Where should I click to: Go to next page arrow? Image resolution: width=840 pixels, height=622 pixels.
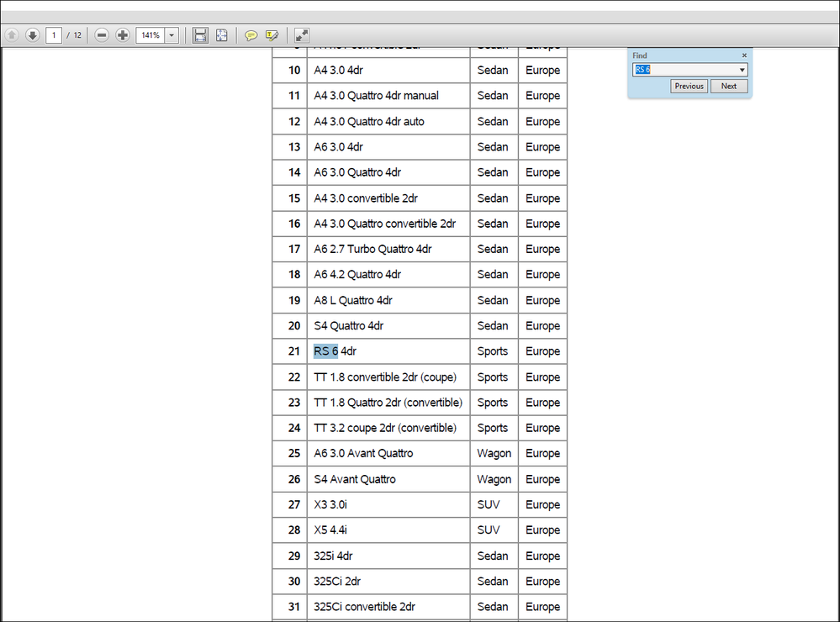33,35
